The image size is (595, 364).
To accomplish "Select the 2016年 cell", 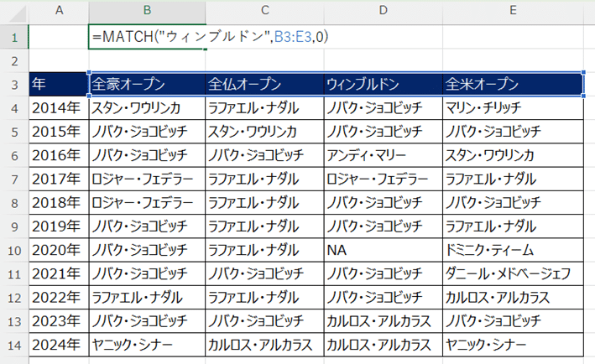I will click(59, 155).
